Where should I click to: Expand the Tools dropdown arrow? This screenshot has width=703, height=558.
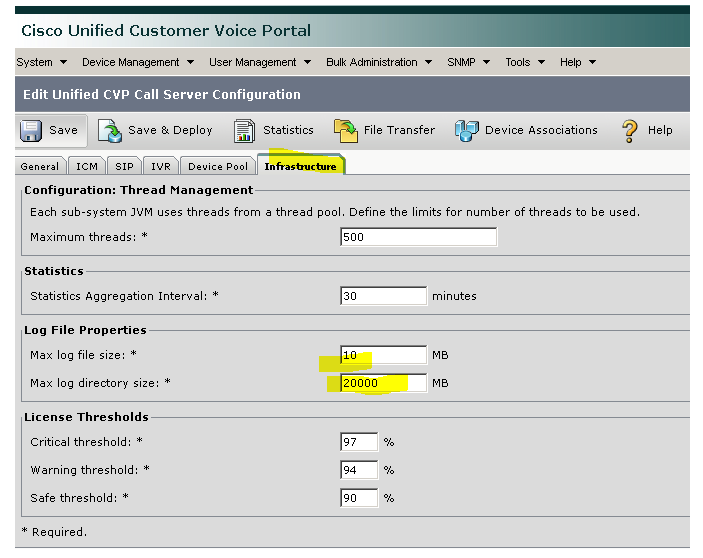(541, 62)
